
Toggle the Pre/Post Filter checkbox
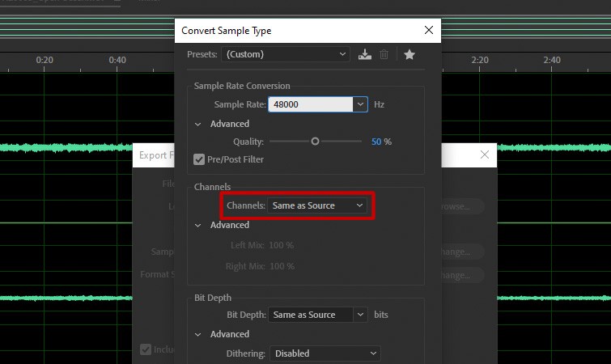[199, 159]
